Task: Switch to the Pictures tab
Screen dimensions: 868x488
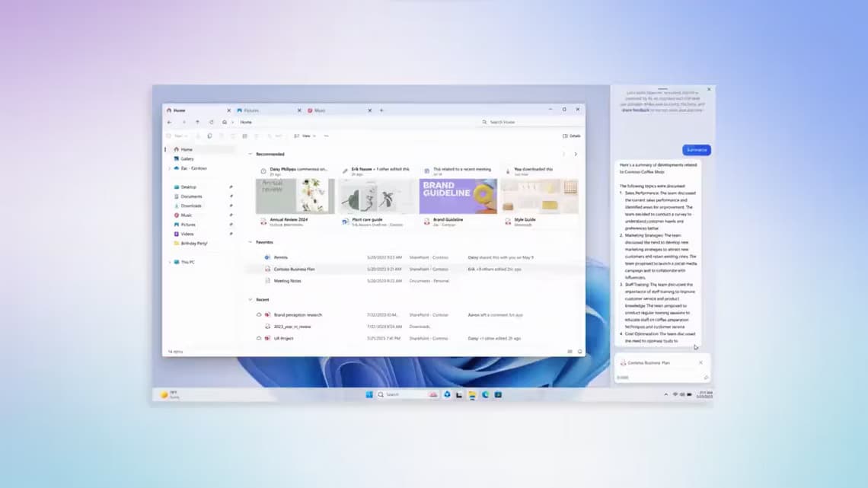Action: [x=251, y=110]
